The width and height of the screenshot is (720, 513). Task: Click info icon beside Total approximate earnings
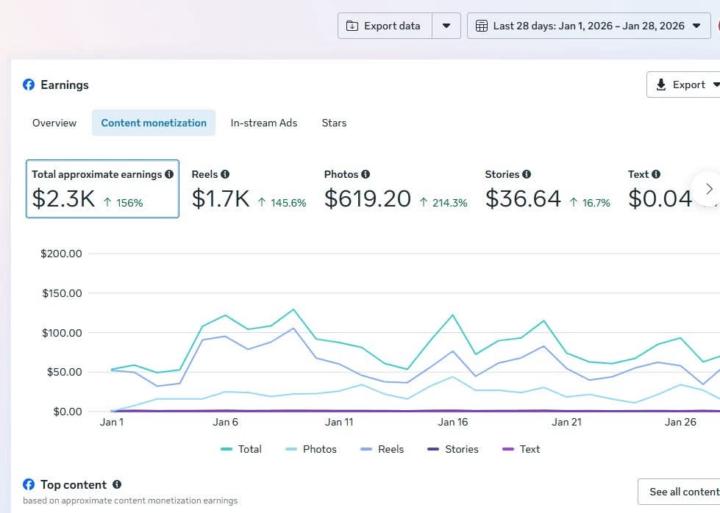169,174
